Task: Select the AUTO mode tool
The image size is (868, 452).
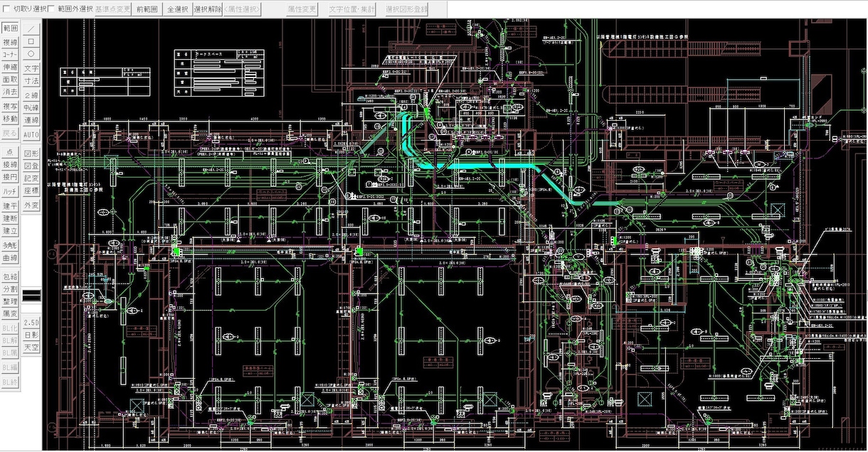Action: 31,134
